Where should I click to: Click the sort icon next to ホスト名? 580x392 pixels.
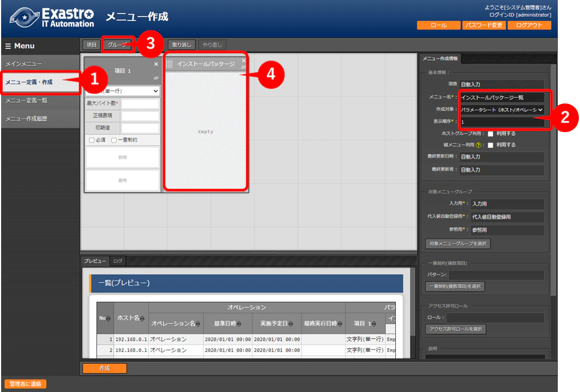143,318
